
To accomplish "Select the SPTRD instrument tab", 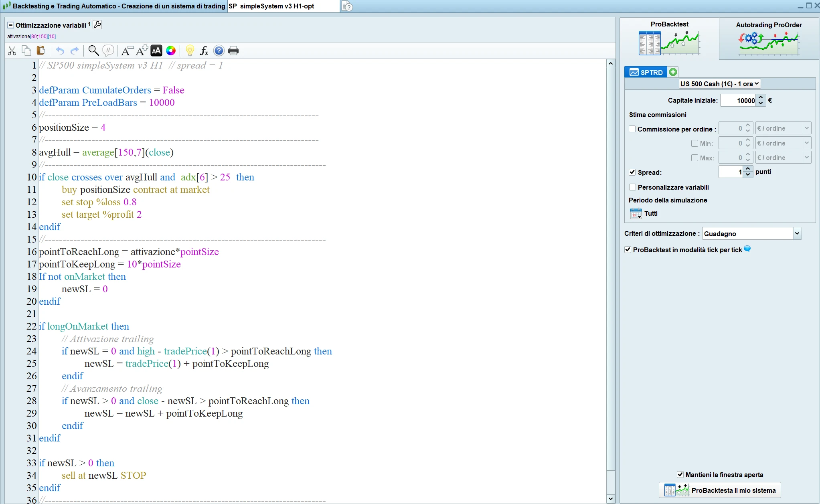I will click(x=646, y=72).
